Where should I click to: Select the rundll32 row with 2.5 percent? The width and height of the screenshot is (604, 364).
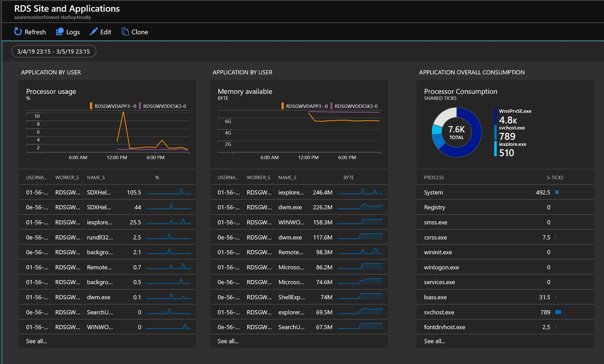(x=107, y=237)
